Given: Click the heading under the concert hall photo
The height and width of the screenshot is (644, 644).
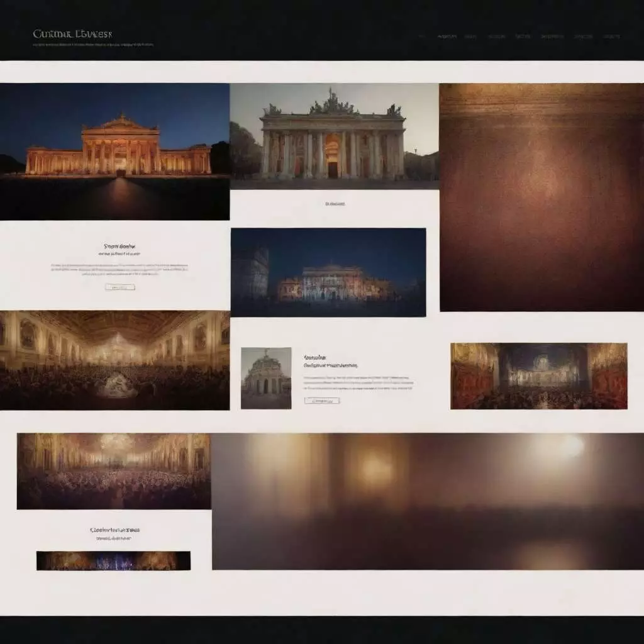Looking at the screenshot, I should [115, 530].
